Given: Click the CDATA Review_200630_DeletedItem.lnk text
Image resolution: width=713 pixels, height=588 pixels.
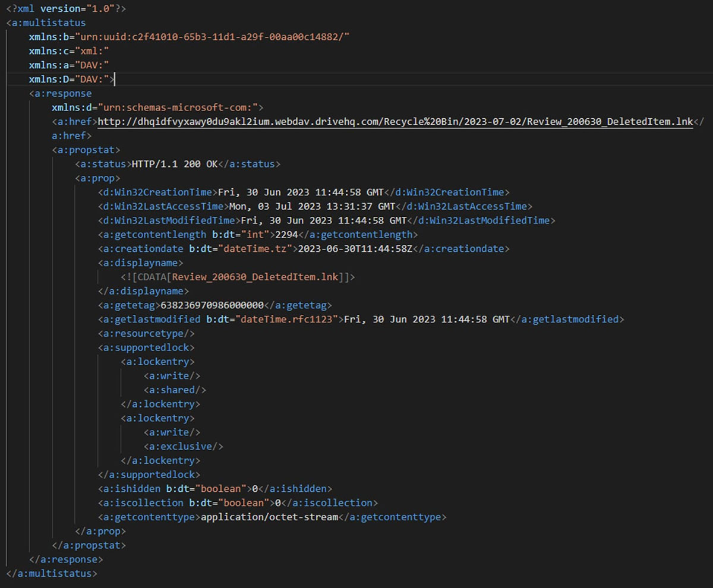Looking at the screenshot, I should point(254,277).
